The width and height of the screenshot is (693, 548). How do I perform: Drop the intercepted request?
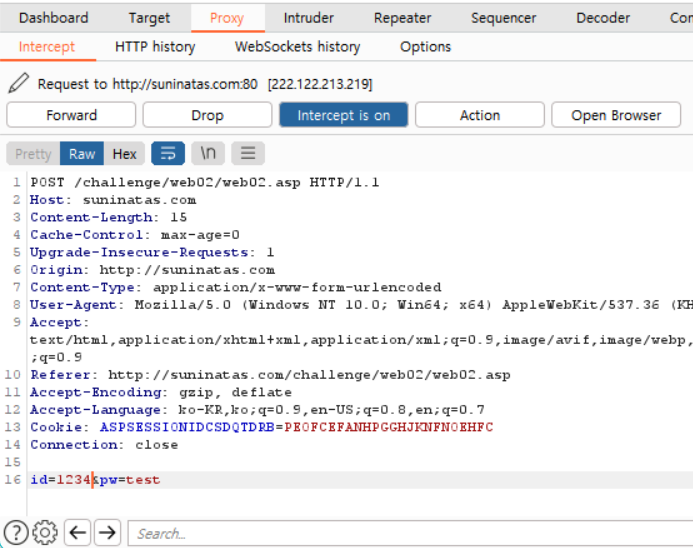[x=207, y=115]
